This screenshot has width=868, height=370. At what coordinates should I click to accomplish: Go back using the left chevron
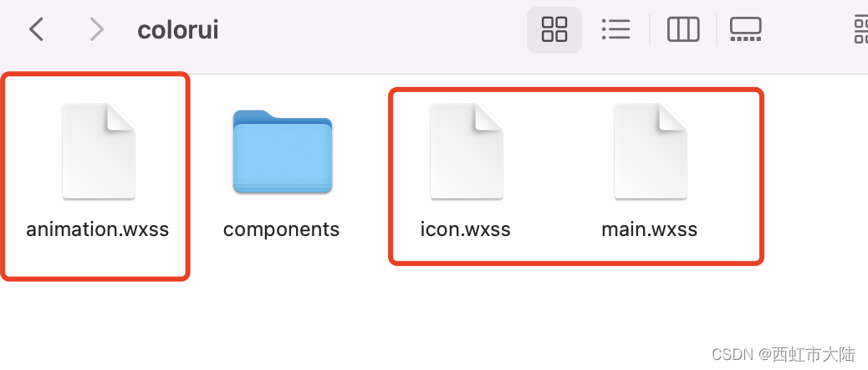(36, 29)
